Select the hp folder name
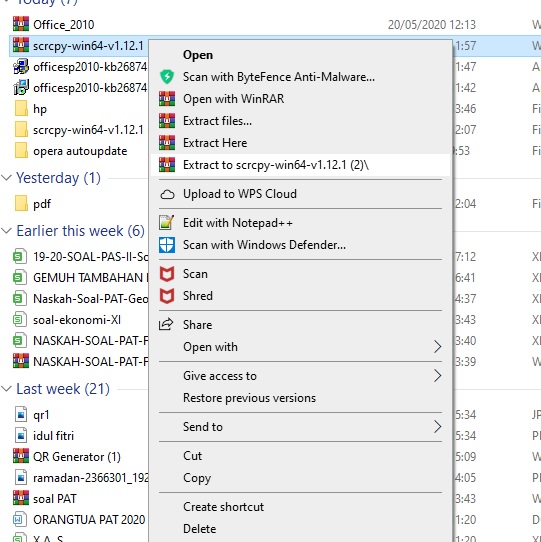 point(40,109)
